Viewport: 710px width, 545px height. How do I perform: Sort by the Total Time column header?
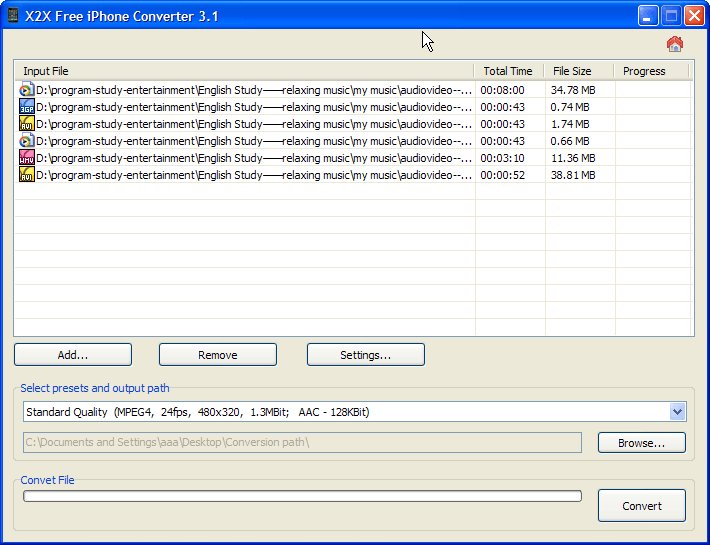[509, 71]
